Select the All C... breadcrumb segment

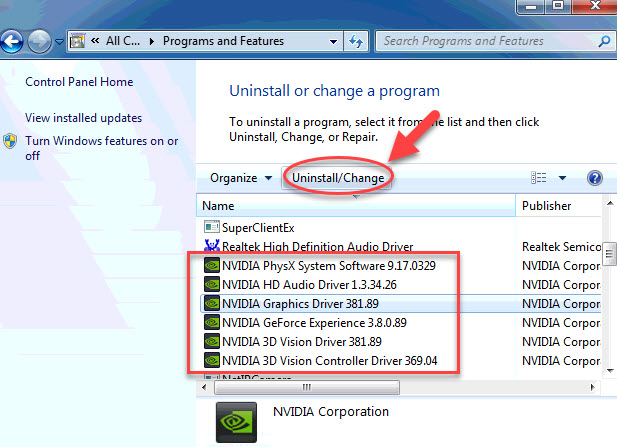[x=123, y=41]
